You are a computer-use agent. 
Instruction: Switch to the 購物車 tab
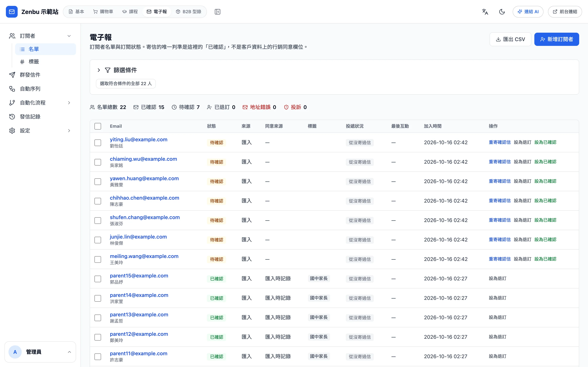click(103, 12)
